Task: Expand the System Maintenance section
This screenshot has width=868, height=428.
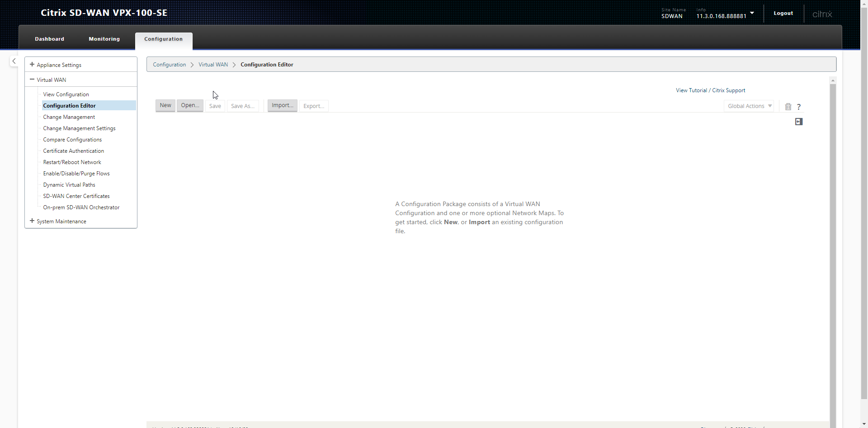Action: click(x=32, y=221)
